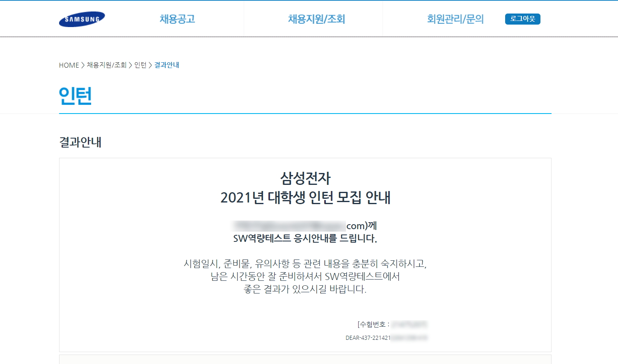Click '좋은 결과가 있으시길 바랍니다.' text

click(x=305, y=289)
